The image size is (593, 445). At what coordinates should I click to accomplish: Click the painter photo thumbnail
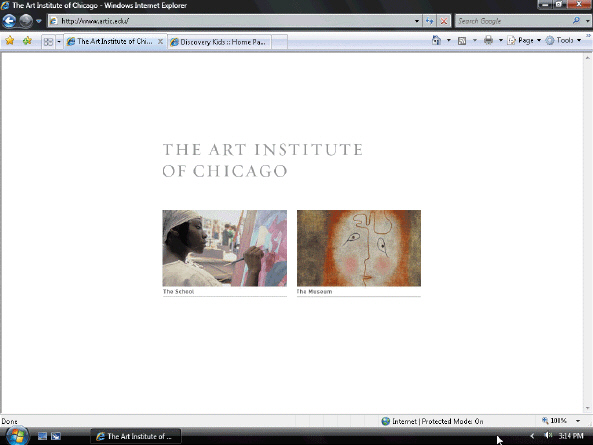click(225, 248)
